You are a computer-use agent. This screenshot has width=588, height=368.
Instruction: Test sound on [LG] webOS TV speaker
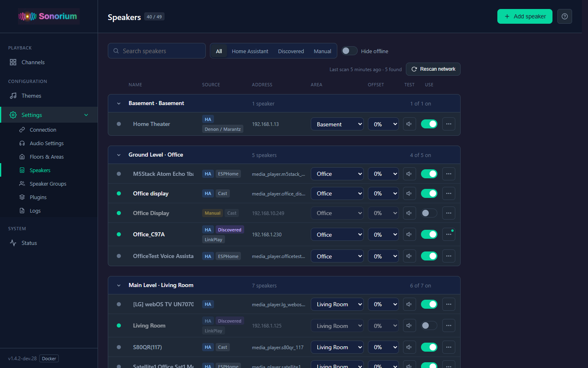click(x=409, y=304)
